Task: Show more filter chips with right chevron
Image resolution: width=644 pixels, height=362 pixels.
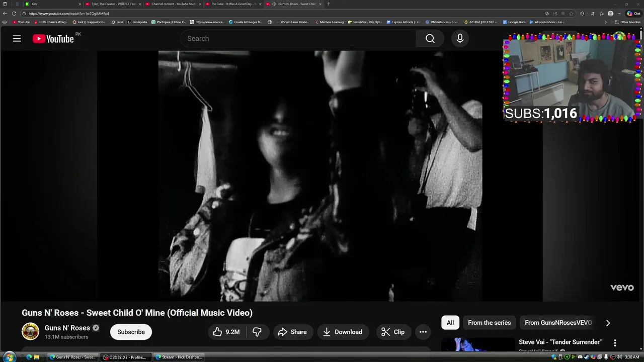Action: tap(608, 323)
